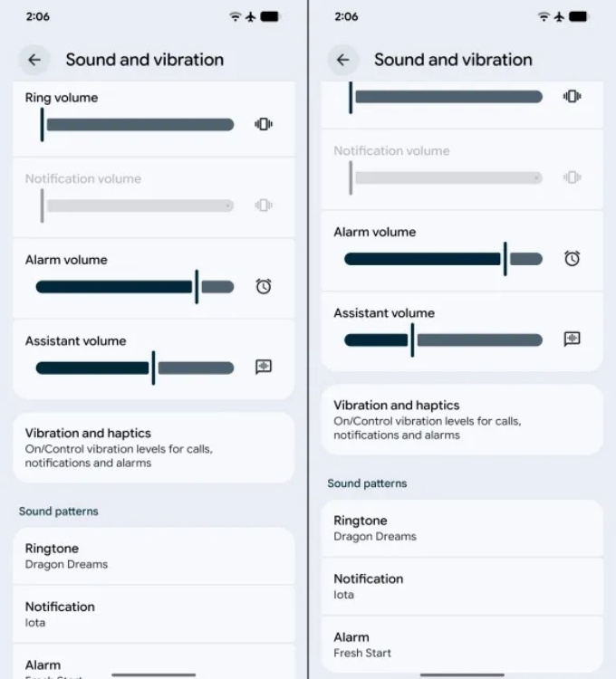Tap the back arrow on the right screen
616x679 pixels.
pyautogui.click(x=342, y=60)
